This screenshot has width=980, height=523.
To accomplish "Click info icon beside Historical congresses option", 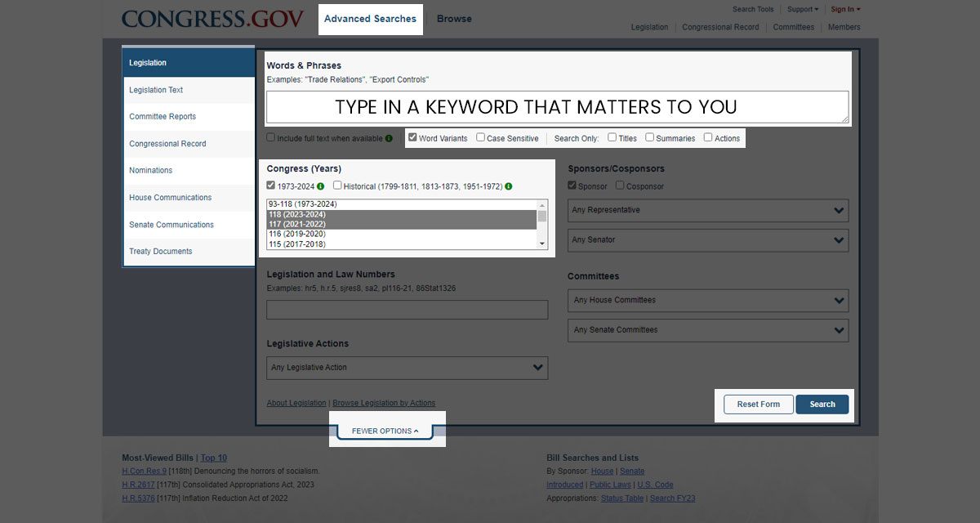I will coord(509,186).
